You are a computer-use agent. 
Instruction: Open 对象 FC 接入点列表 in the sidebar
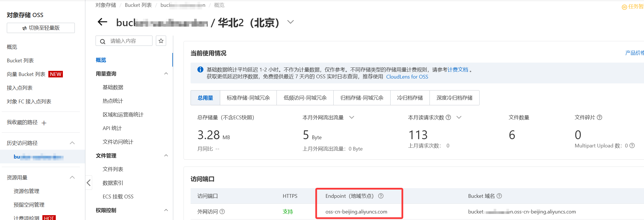(x=29, y=102)
